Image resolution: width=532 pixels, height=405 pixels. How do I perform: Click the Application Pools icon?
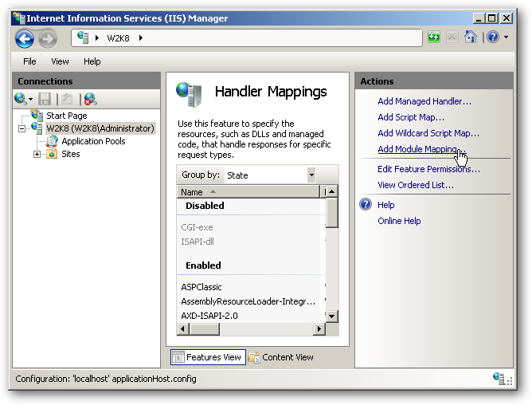[52, 141]
